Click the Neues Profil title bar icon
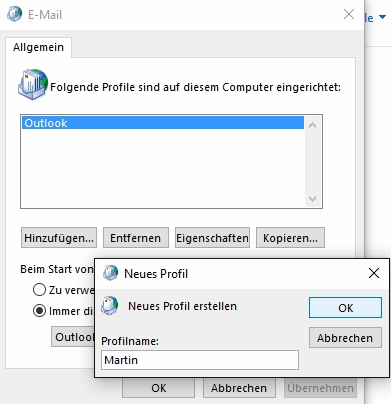 point(110,273)
